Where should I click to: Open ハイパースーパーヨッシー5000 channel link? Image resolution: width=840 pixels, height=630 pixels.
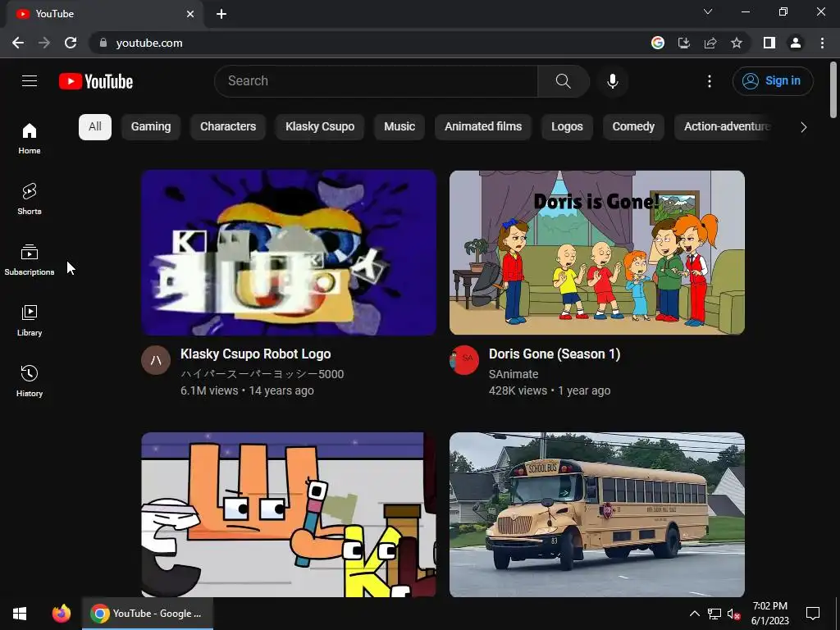point(262,374)
